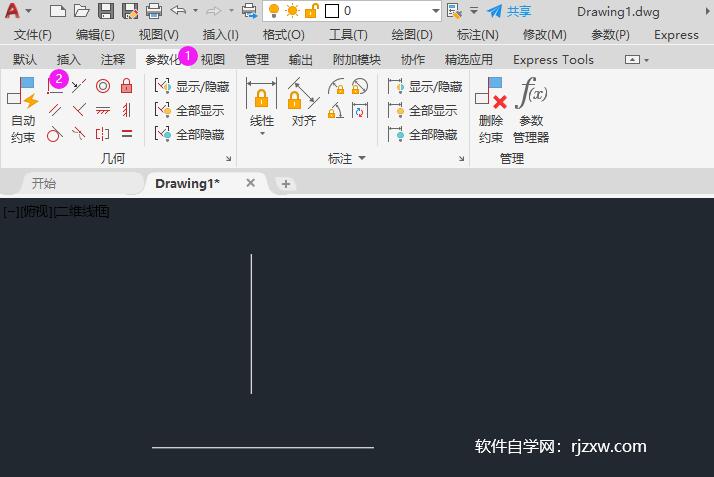Open the application menu A arrow

(29, 10)
